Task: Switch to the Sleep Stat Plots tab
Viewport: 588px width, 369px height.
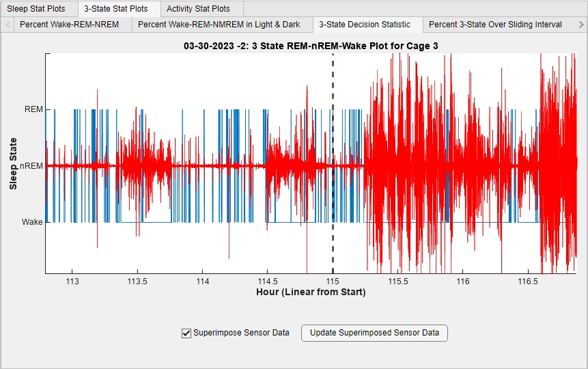Action: [x=36, y=9]
